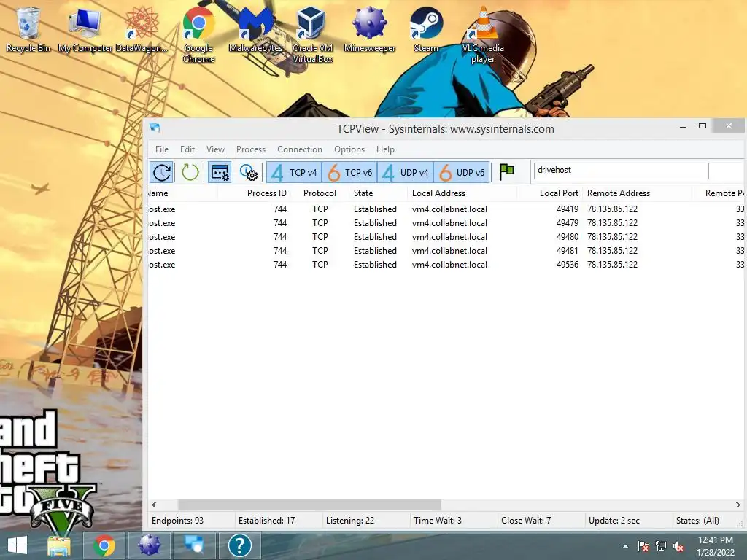Click Time Wait: 3 in the status bar
Screen dimensions: 747x560
click(x=438, y=521)
